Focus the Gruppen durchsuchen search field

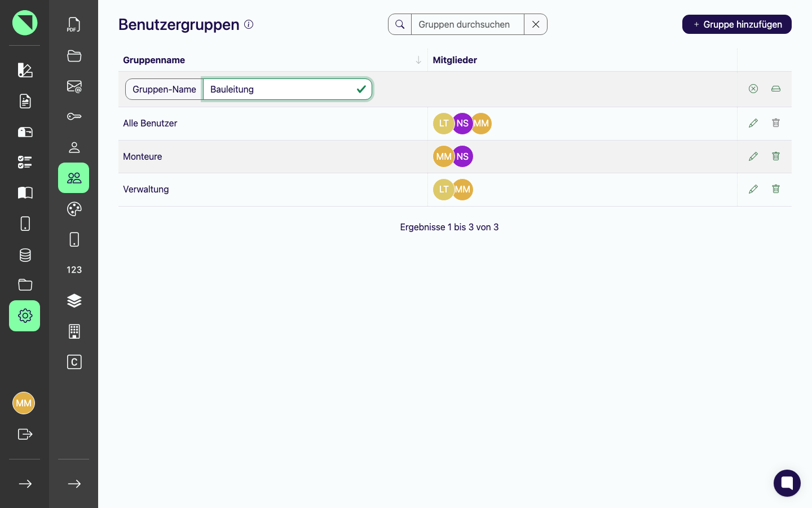click(x=467, y=24)
